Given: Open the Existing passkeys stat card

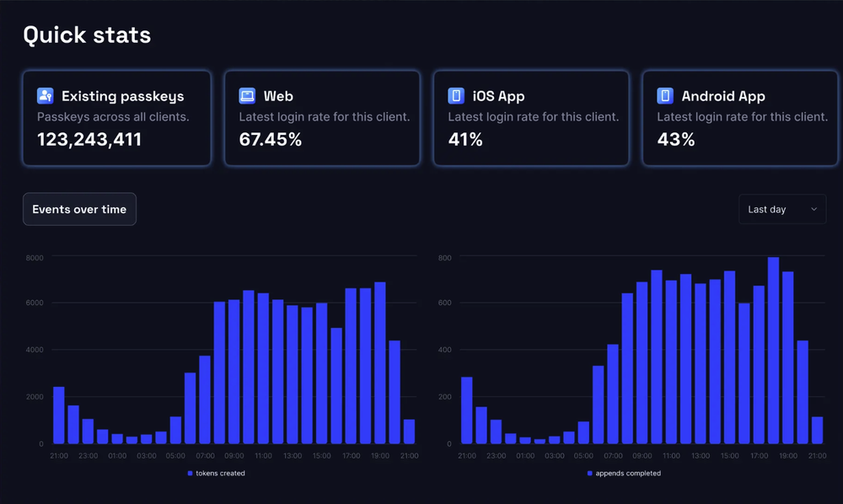Looking at the screenshot, I should pyautogui.click(x=117, y=118).
